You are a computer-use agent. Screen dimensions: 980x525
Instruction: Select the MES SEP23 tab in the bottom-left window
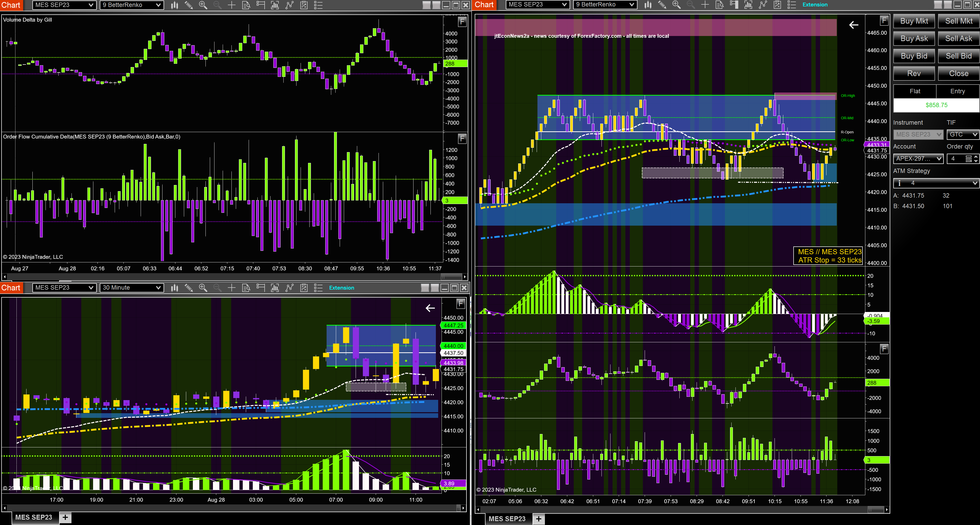pyautogui.click(x=34, y=517)
